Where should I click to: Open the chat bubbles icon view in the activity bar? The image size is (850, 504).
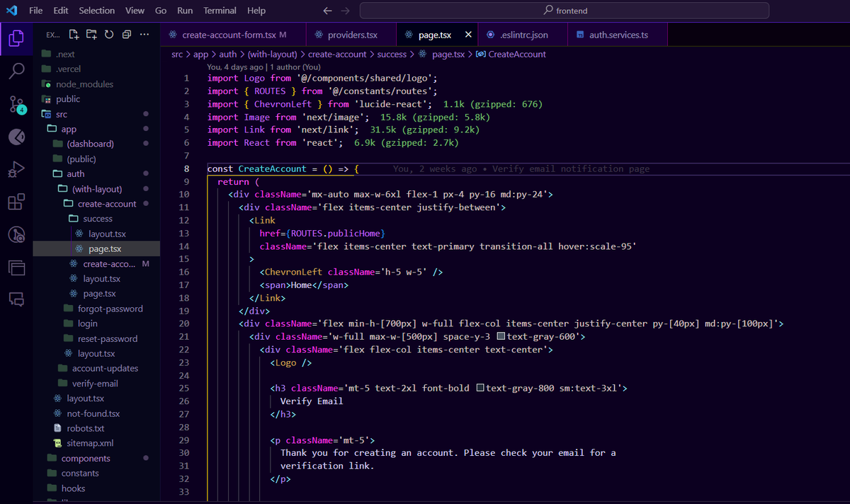pyautogui.click(x=16, y=299)
